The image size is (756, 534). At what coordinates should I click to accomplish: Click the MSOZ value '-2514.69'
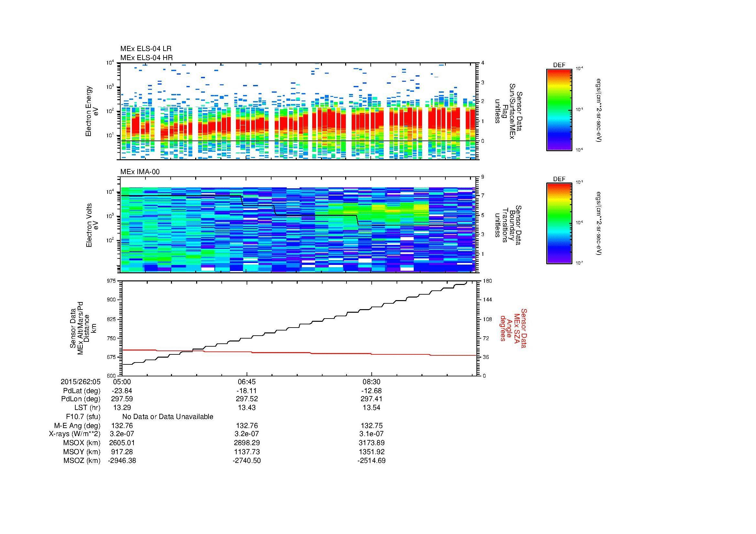[x=371, y=461]
